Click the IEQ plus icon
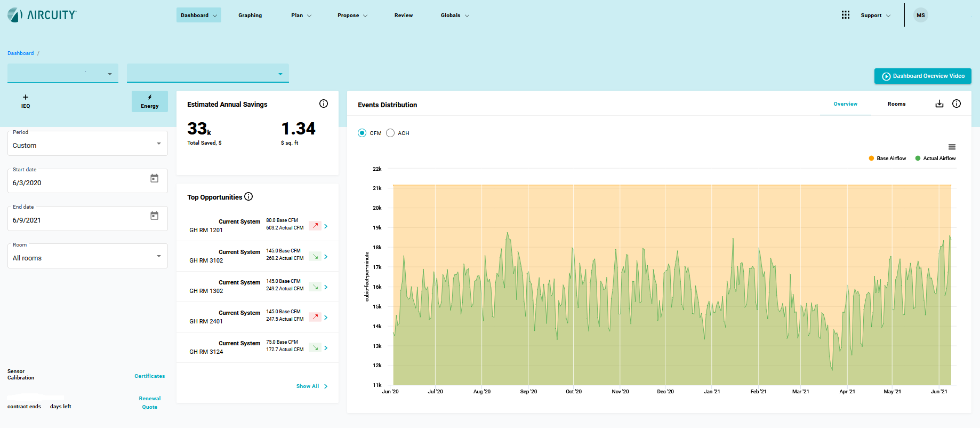The image size is (980, 428). tap(26, 97)
